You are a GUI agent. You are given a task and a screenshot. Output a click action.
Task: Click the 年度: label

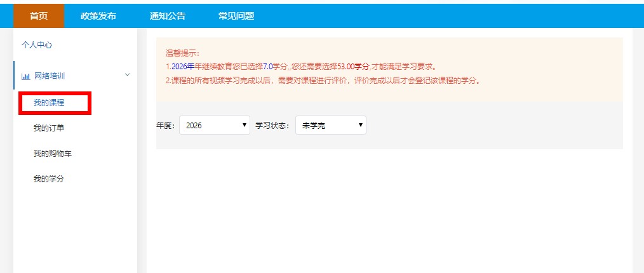click(x=166, y=126)
